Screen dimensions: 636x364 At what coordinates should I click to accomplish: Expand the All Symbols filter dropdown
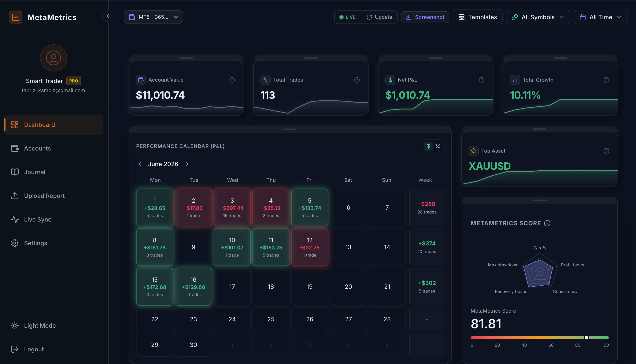538,17
